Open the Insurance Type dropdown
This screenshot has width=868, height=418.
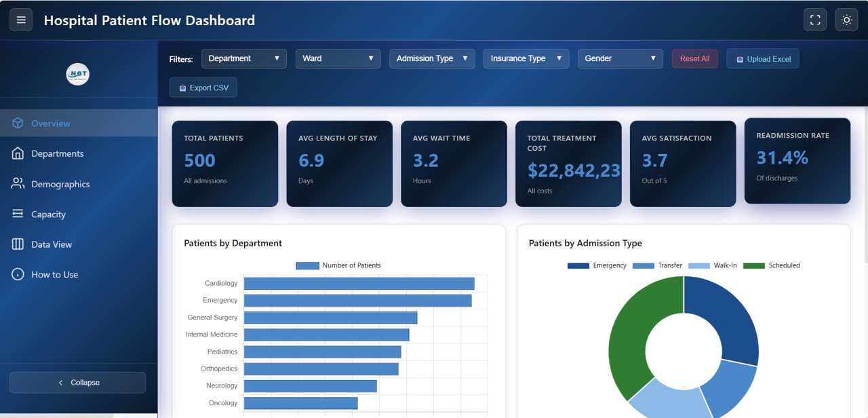click(526, 58)
